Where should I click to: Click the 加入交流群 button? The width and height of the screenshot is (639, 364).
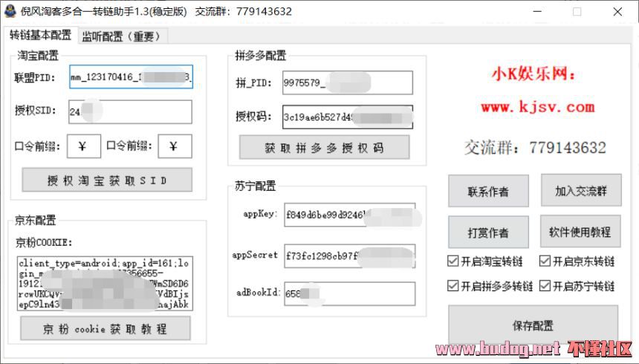[x=581, y=190]
